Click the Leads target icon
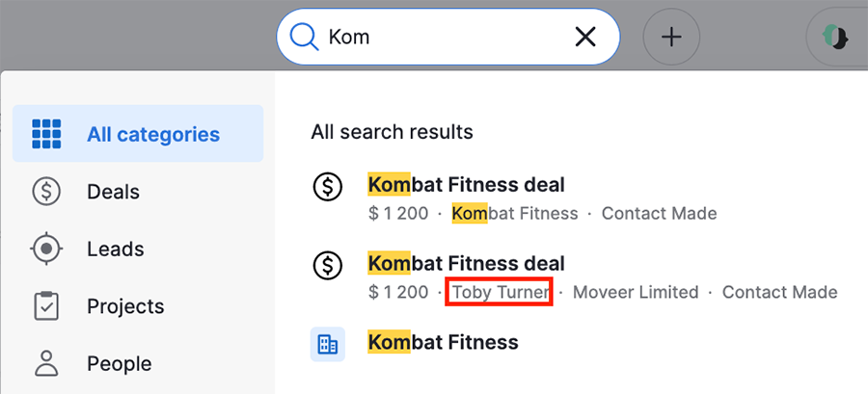Image resolution: width=868 pixels, height=394 pixels. coord(47,249)
